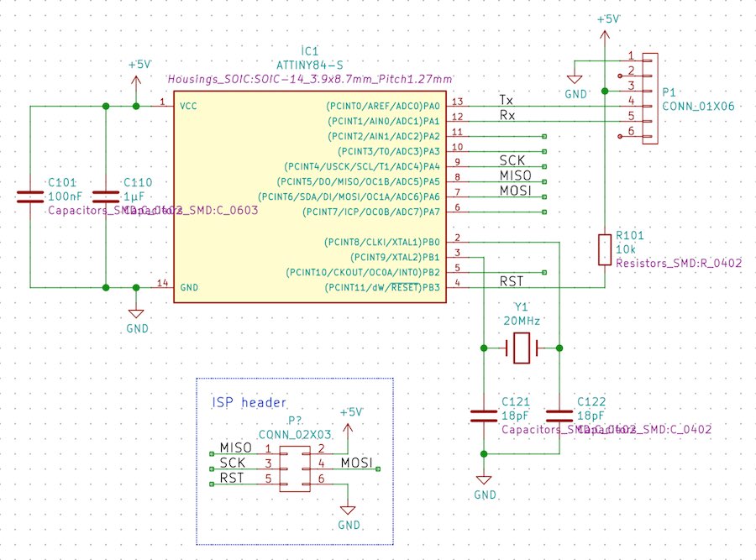Screen dimensions: 756x560
Task: Select the Y1 reference text
Action: click(x=521, y=307)
